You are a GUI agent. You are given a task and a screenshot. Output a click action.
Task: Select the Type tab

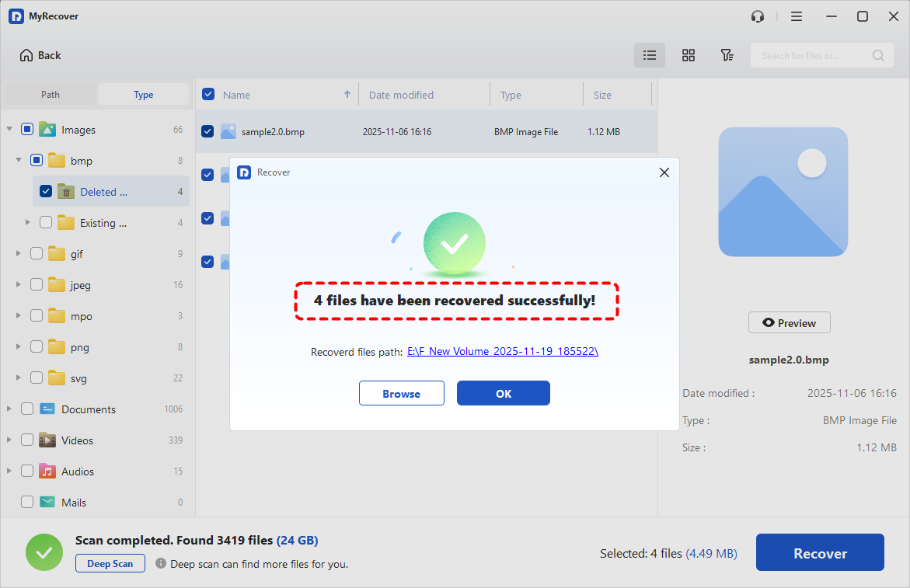coord(144,95)
